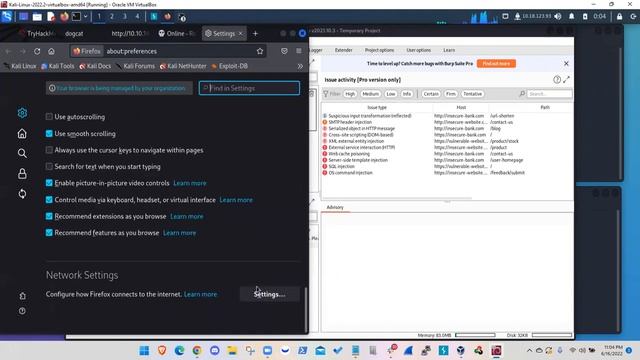640x360 pixels.
Task: Open Windows Start button
Action: click(x=144, y=351)
